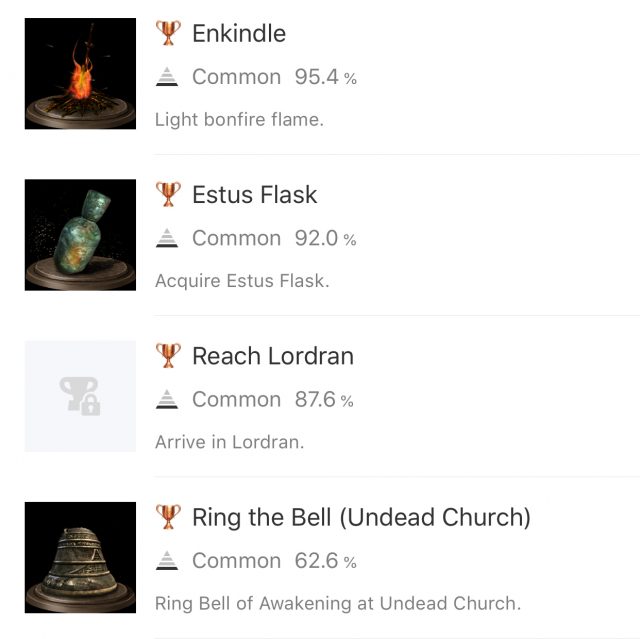
Task: Click rarity pyramid icon under Reach Lordran
Action: [167, 399]
